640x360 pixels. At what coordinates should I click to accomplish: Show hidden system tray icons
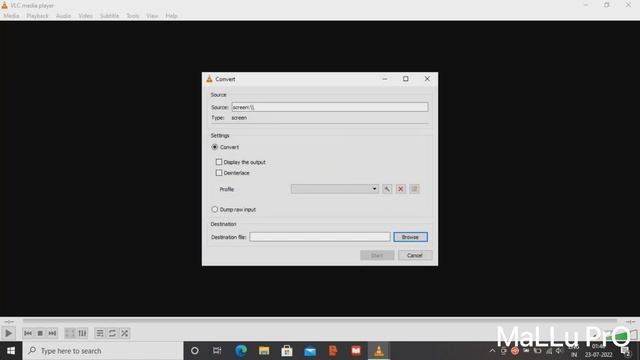tap(492, 351)
